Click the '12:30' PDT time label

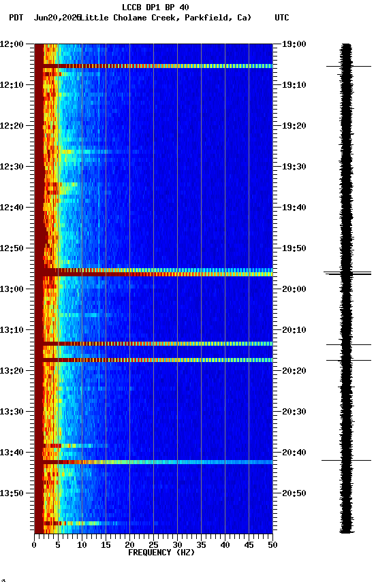click(12, 167)
